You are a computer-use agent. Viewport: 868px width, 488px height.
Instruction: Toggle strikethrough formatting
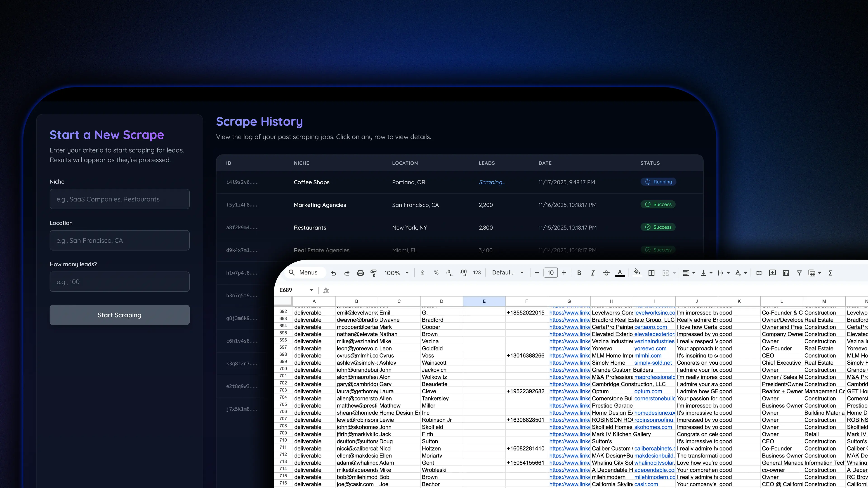click(606, 273)
